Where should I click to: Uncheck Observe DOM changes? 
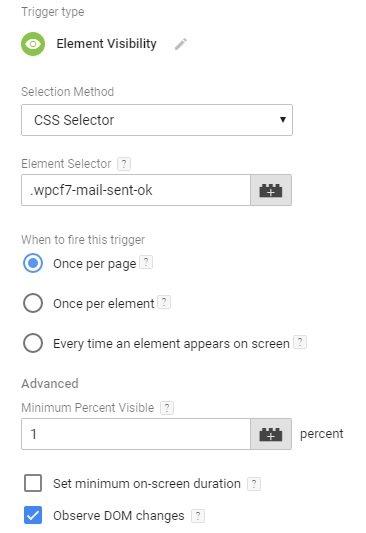point(33,515)
